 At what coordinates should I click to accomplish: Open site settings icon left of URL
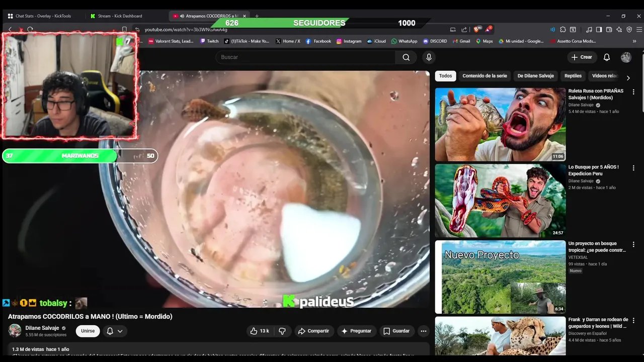tap(137, 30)
